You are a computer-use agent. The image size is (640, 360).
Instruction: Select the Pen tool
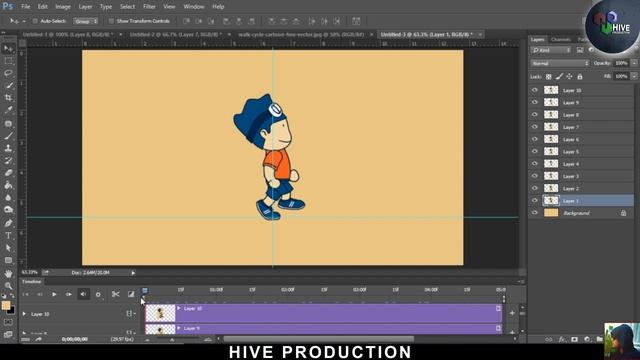8,223
